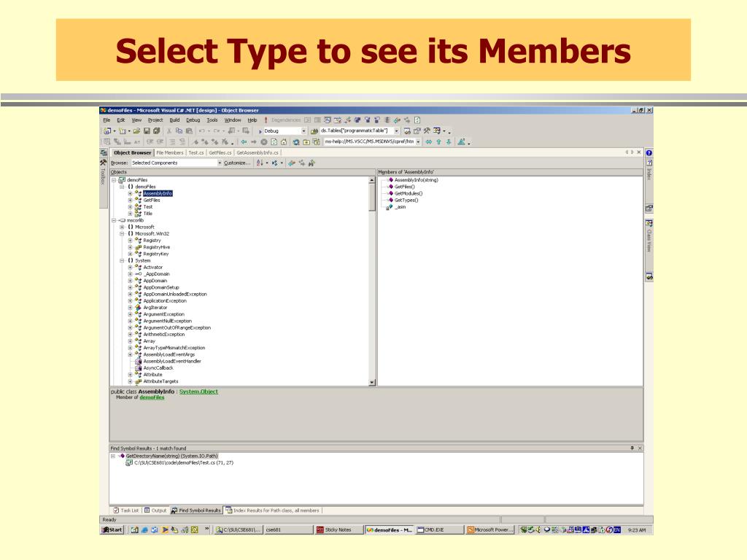Click the Stop browser icon

point(264,142)
